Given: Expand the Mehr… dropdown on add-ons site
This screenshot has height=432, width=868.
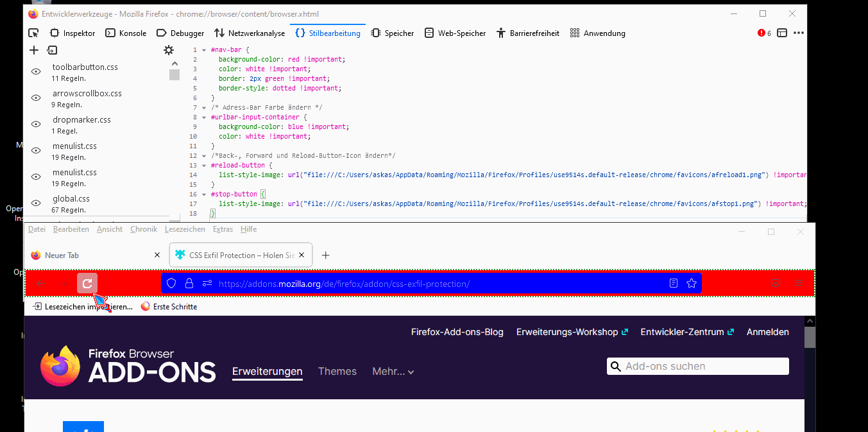Looking at the screenshot, I should point(393,372).
